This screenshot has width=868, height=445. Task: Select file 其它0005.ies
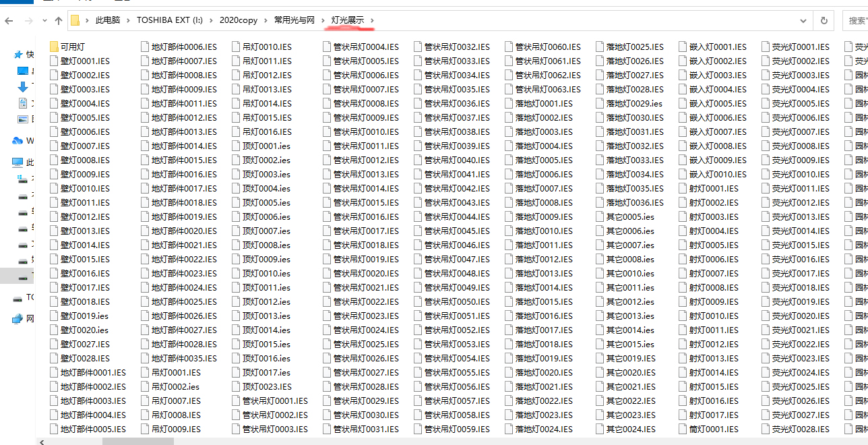[x=625, y=216]
